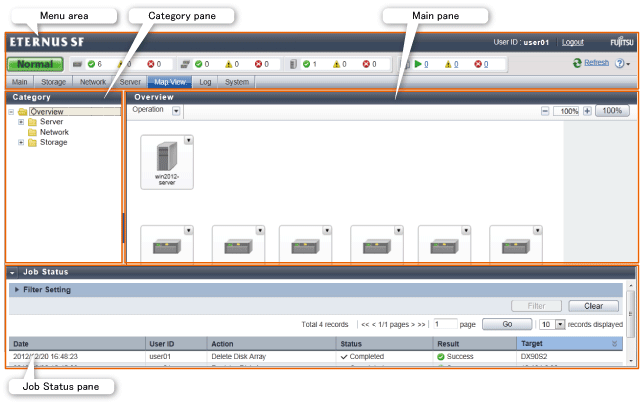Image resolution: width=640 pixels, height=405 pixels.
Task: Click the 100% zoom reset button
Action: tap(612, 111)
